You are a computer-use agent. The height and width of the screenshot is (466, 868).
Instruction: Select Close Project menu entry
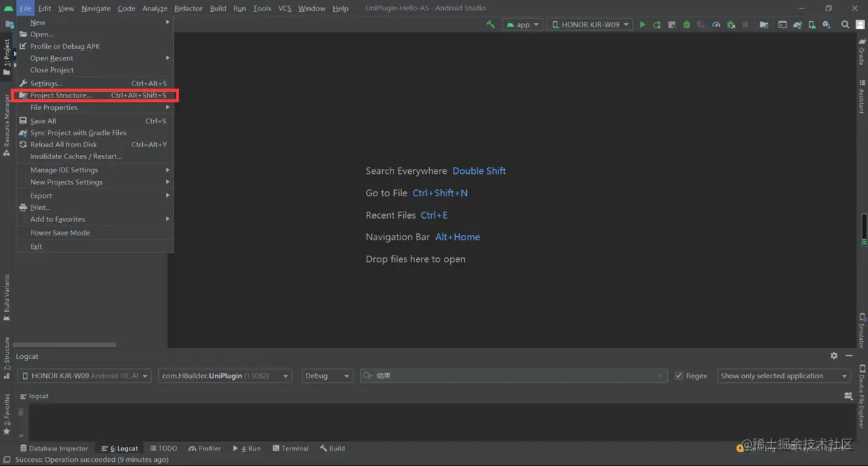94,70
